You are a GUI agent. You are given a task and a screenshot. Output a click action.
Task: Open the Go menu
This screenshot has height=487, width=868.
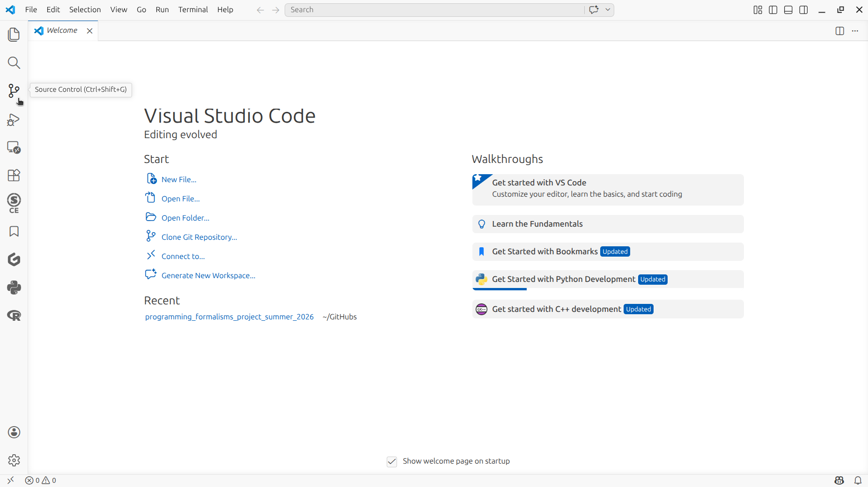(141, 10)
